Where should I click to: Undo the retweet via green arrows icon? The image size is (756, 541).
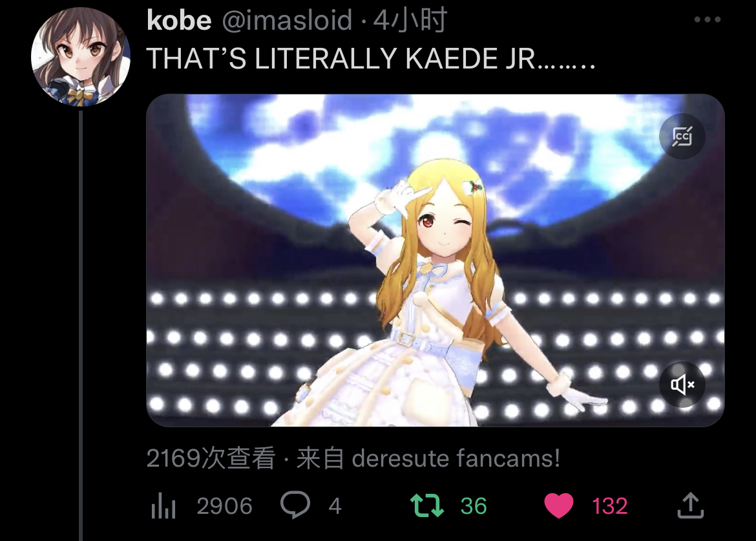pyautogui.click(x=426, y=506)
